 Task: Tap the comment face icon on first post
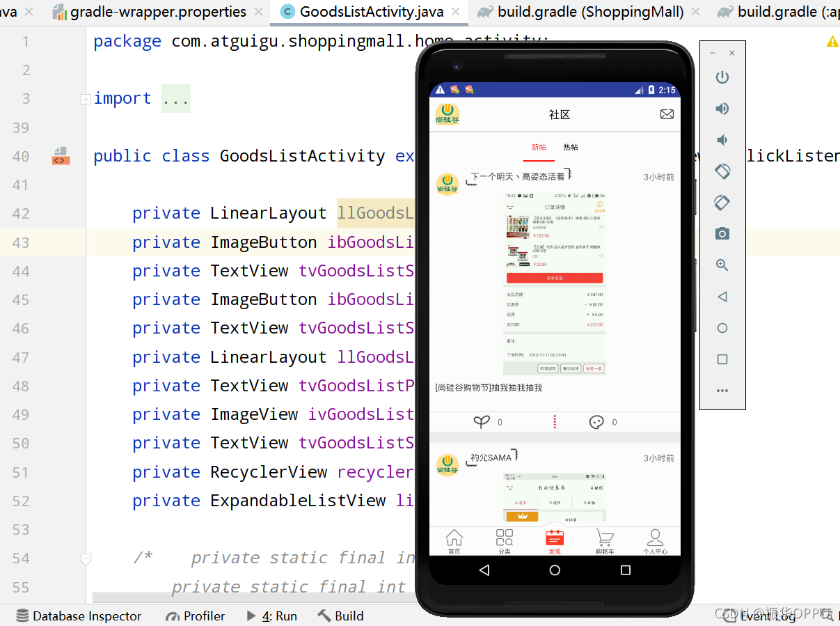point(596,421)
